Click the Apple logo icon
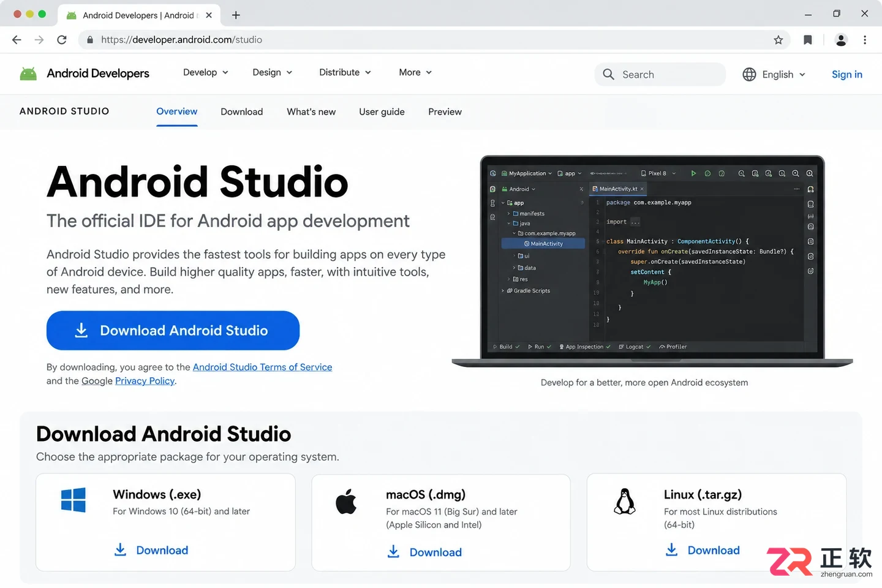 click(x=346, y=502)
